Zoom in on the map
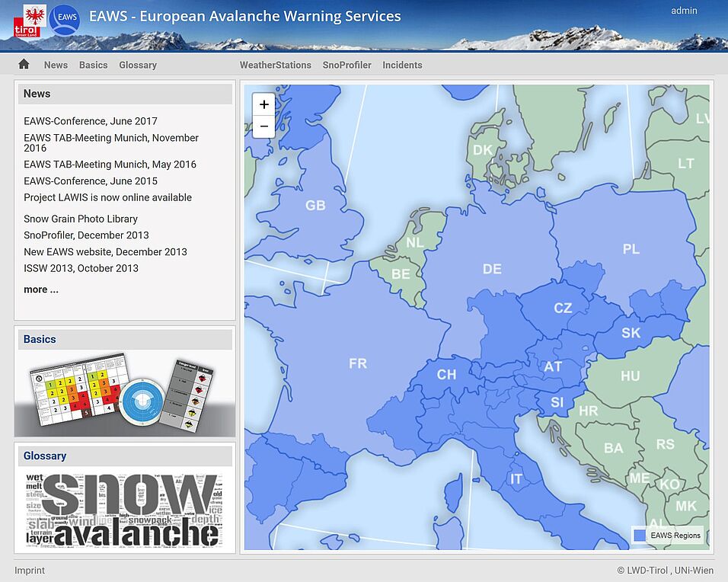The width and height of the screenshot is (728, 582). click(x=263, y=104)
